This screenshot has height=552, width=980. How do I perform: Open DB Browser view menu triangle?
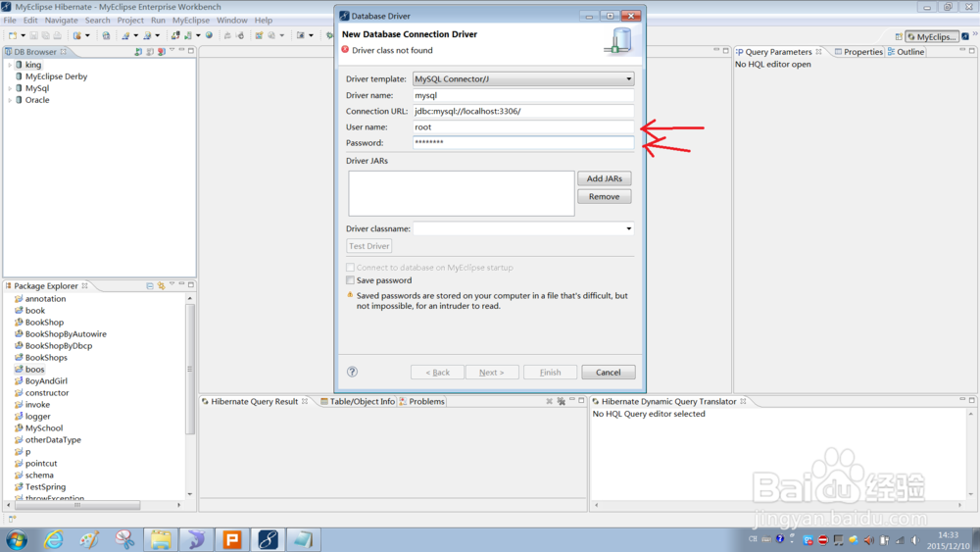(171, 50)
